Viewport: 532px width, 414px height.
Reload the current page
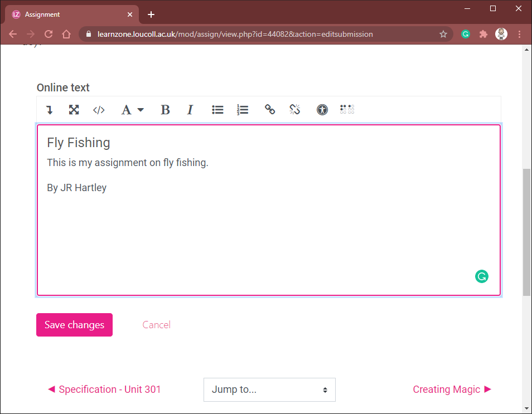click(x=49, y=34)
